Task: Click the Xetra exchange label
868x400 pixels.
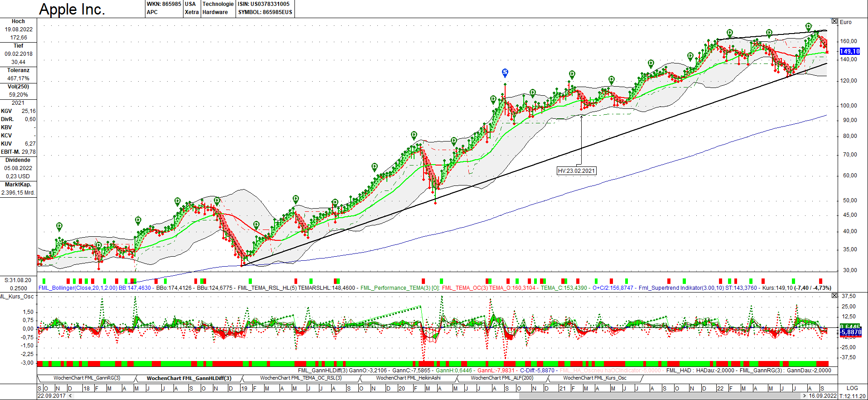Action: click(x=192, y=12)
